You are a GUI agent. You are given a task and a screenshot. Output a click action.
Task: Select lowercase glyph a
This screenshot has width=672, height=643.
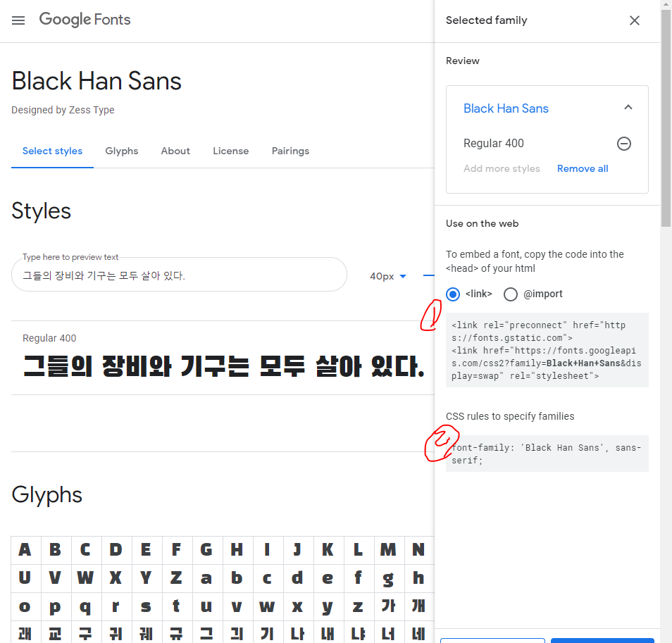point(206,578)
